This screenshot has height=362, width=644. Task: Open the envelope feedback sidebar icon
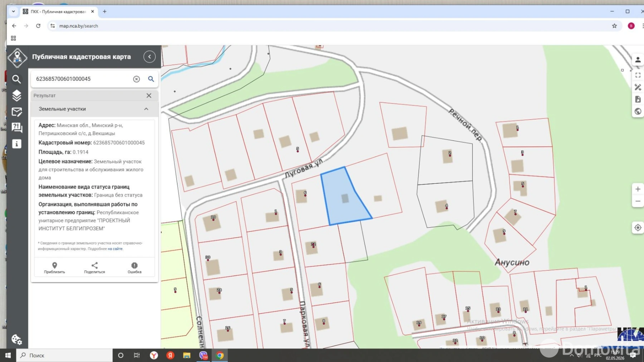click(17, 112)
